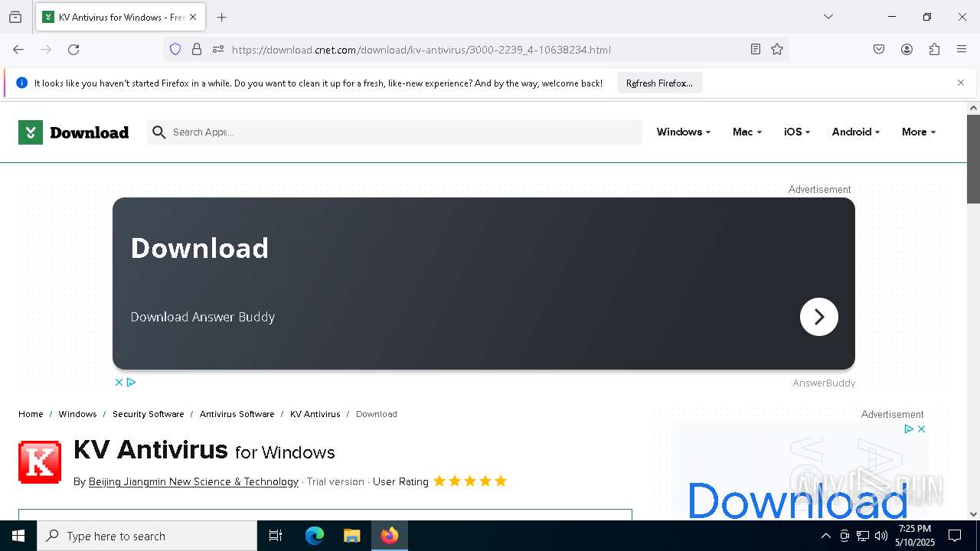
Task: Bookmark this page with star icon
Action: coord(777,50)
